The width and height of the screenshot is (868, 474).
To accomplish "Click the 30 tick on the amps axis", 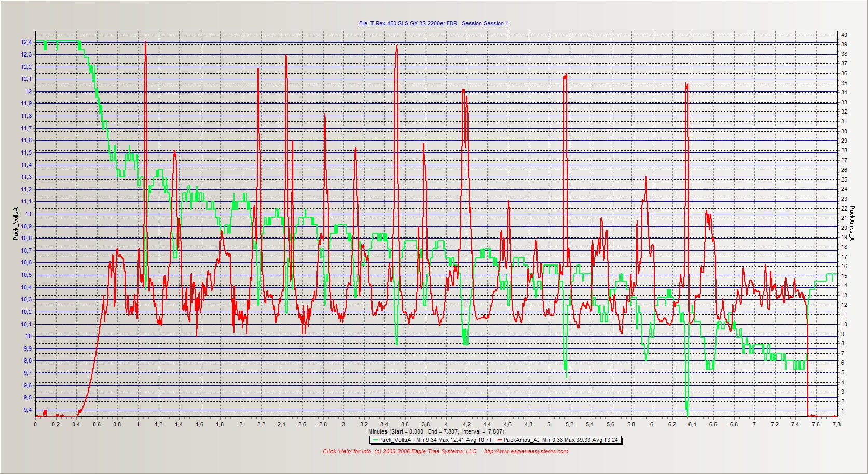I will (x=844, y=131).
